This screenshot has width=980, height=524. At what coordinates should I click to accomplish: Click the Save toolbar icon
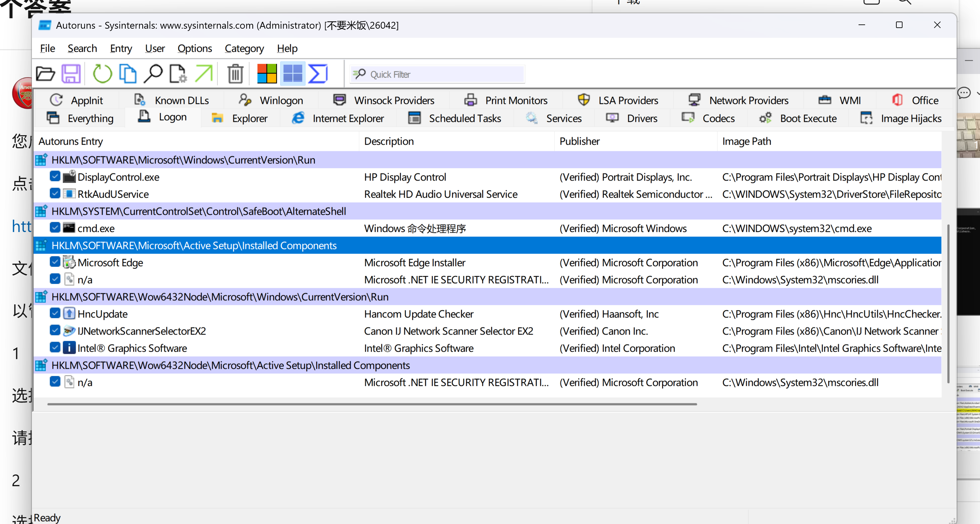[71, 74]
